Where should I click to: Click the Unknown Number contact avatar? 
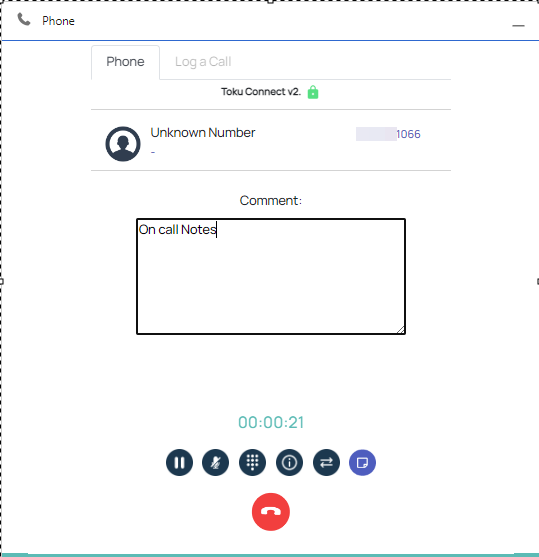coord(123,144)
